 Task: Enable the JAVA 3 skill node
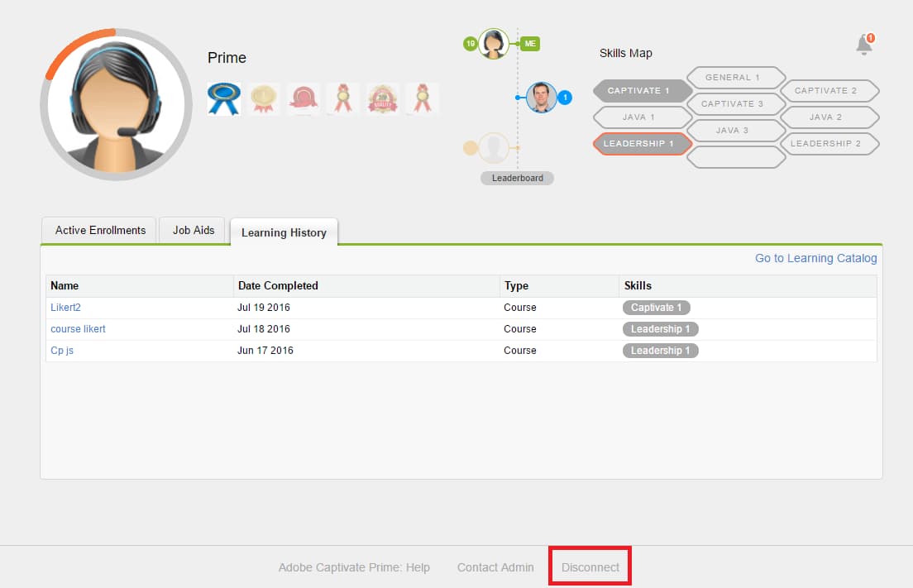point(735,130)
